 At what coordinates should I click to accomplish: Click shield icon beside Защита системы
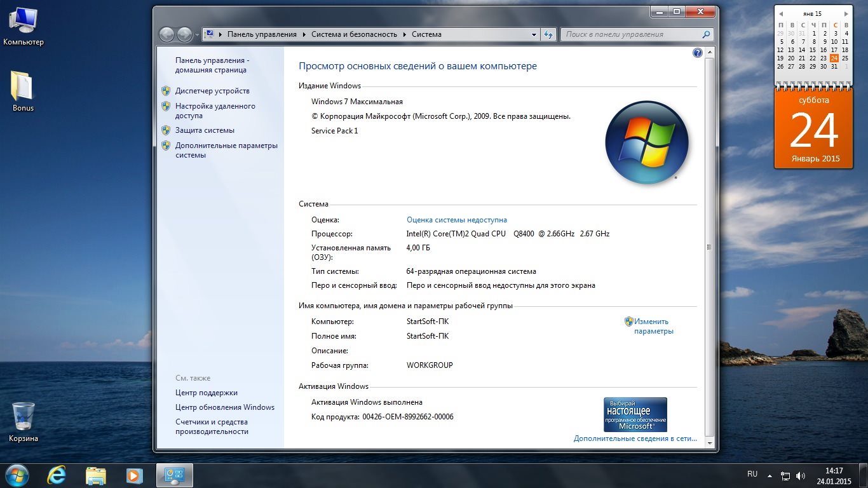pos(166,130)
